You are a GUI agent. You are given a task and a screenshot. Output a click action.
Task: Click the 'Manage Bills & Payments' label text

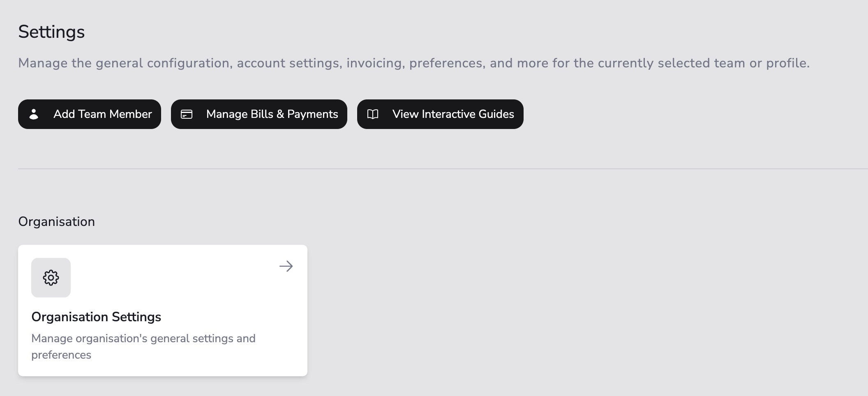pos(272,114)
